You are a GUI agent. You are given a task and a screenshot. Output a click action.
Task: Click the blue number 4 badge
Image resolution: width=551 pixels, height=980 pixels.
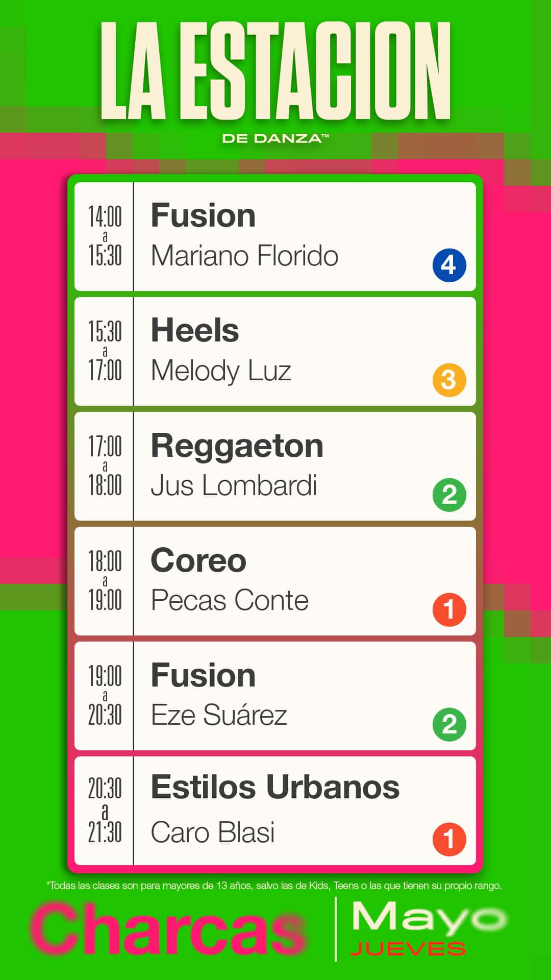(449, 265)
